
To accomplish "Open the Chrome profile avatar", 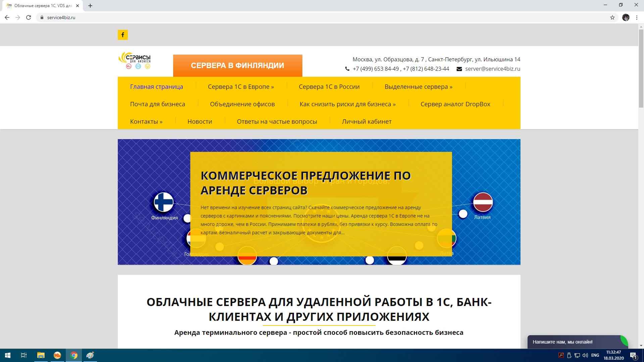I will point(626,17).
